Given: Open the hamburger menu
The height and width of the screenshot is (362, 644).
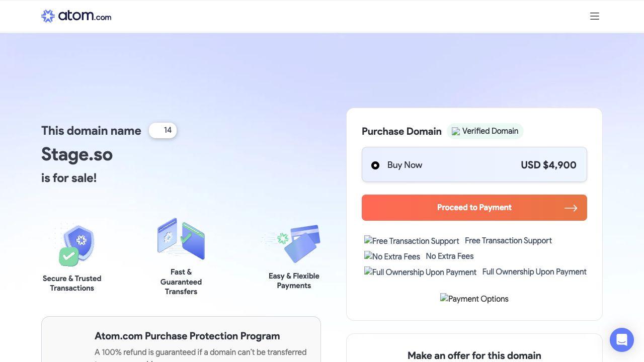Looking at the screenshot, I should (x=595, y=16).
